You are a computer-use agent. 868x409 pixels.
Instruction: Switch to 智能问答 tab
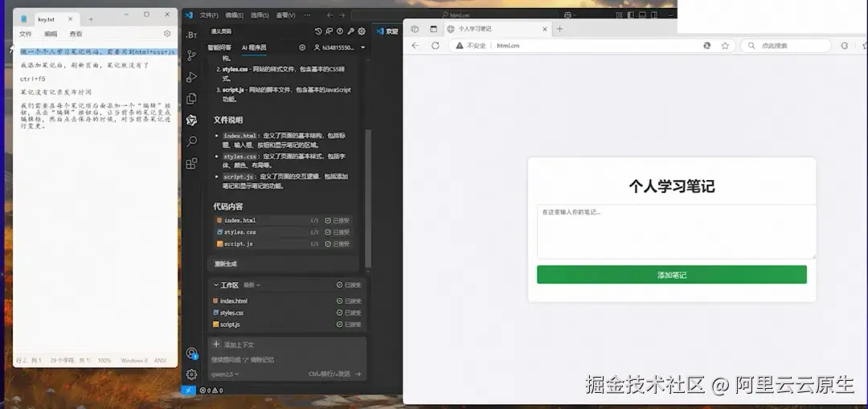[x=219, y=47]
